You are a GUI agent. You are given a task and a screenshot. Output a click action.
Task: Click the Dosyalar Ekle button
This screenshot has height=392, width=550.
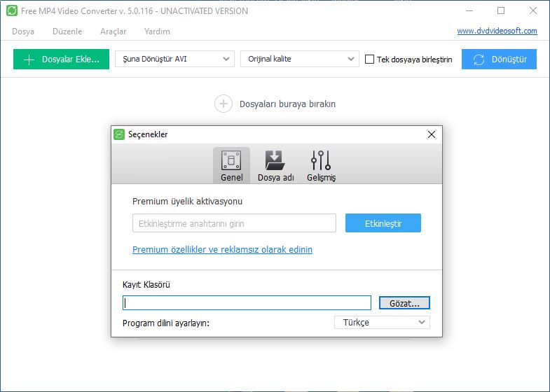click(x=62, y=59)
